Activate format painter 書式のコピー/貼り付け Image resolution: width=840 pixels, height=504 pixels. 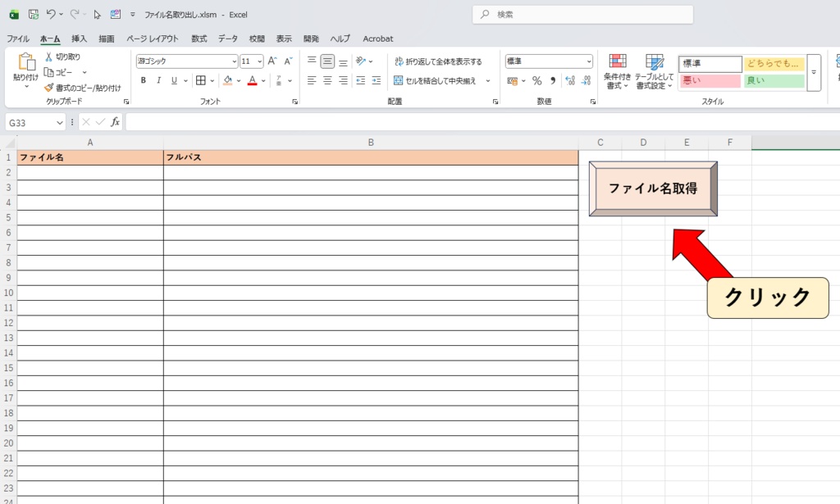[83, 88]
